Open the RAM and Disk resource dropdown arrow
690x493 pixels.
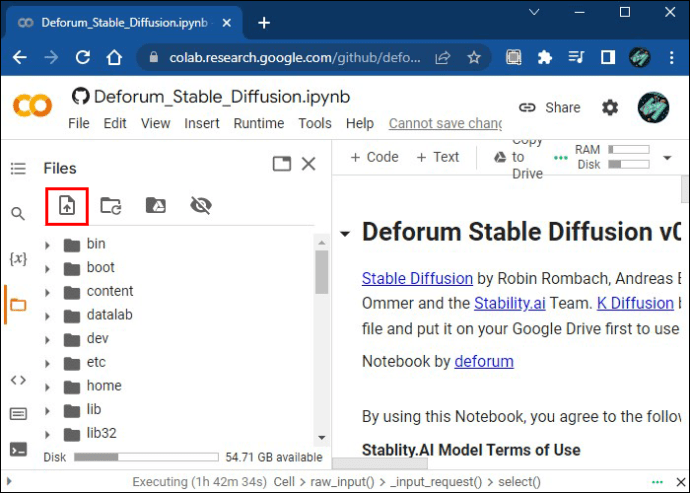[x=667, y=158]
